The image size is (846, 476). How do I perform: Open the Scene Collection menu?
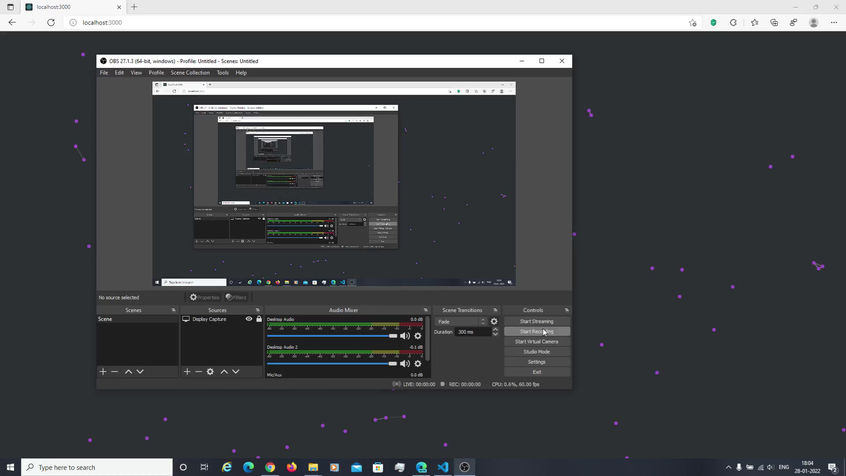[x=190, y=72]
